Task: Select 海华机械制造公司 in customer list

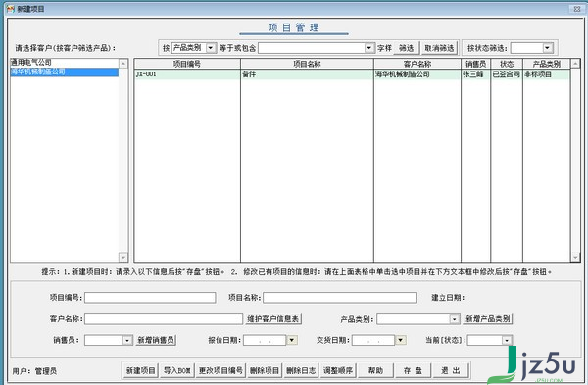Action: point(64,72)
